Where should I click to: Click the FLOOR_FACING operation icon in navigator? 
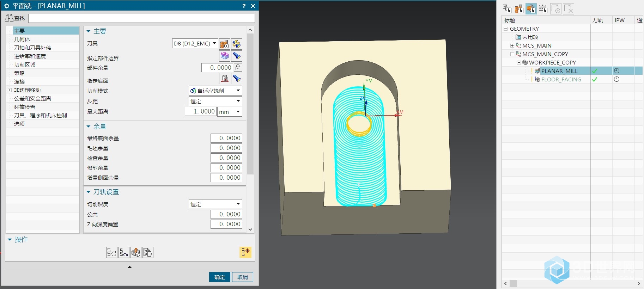pos(537,79)
